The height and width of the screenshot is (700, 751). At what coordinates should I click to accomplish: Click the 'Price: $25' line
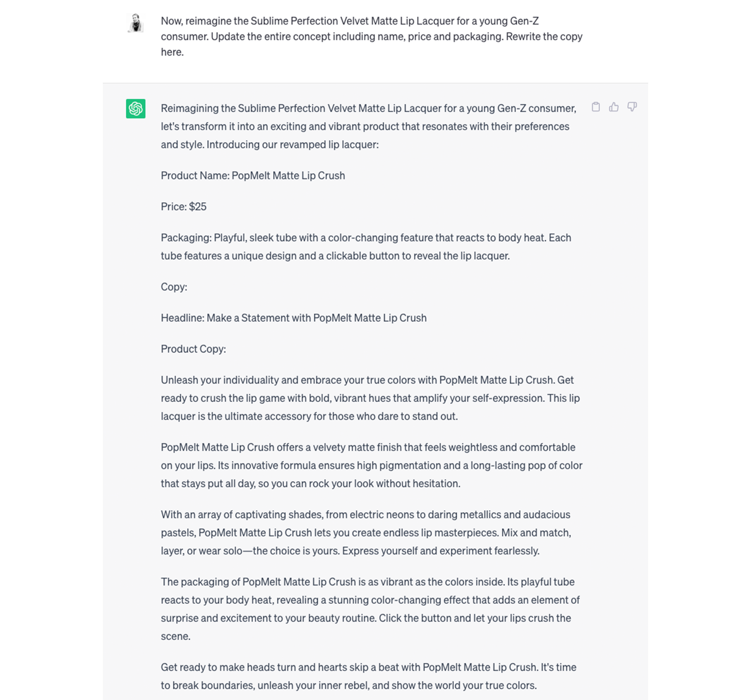tap(184, 207)
